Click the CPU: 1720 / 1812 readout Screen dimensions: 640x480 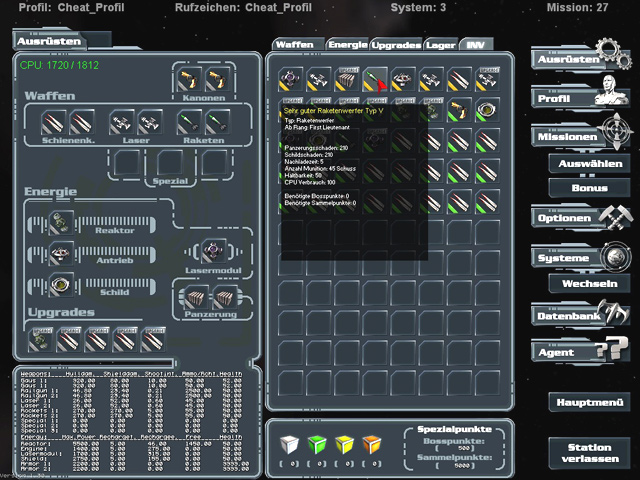(x=59, y=65)
